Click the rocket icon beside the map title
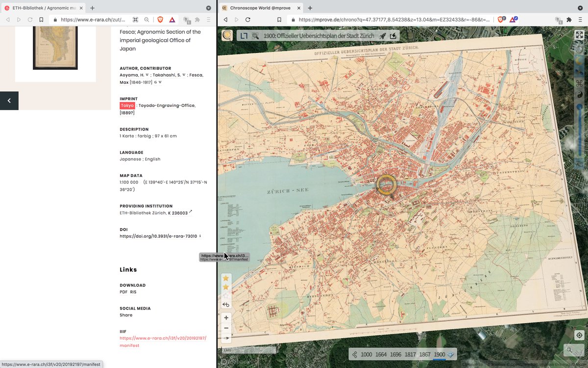 (382, 36)
